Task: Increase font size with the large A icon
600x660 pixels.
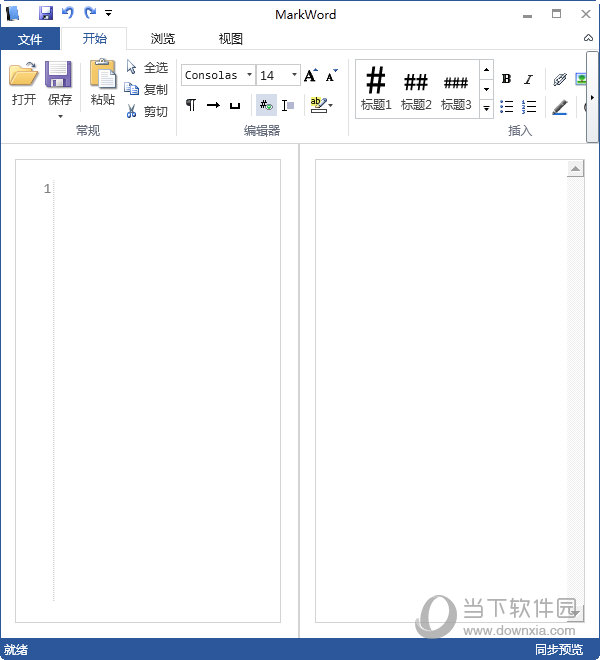Action: tap(311, 76)
